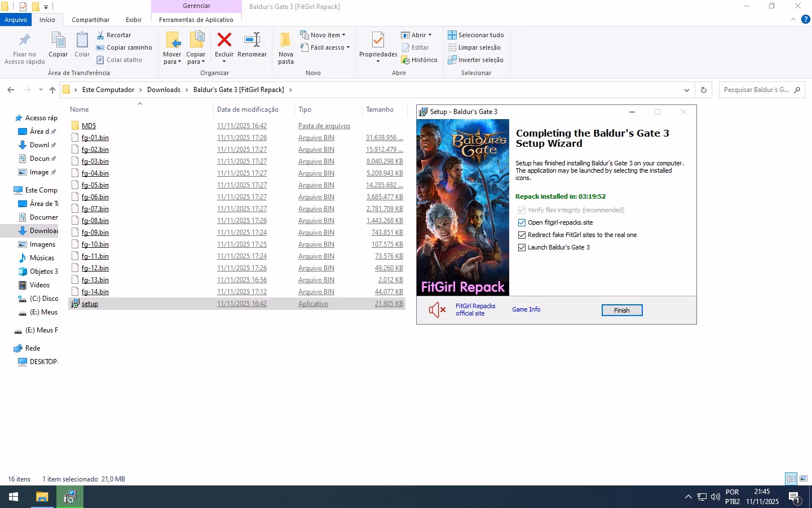The image size is (812, 508).
Task: Create a new folder with Nova pasta
Action: coord(285,48)
